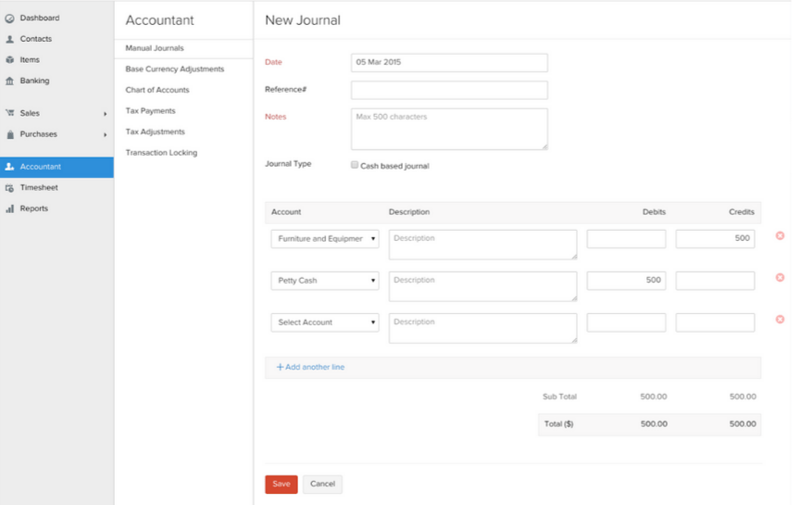Enable the Cash based journal checkbox
The height and width of the screenshot is (505, 812).
(x=355, y=165)
